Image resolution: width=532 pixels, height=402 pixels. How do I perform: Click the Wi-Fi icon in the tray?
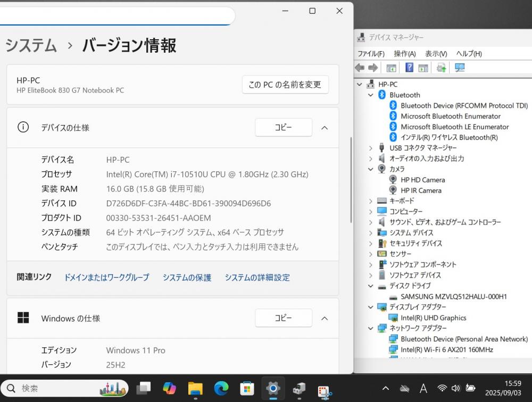tap(442, 388)
